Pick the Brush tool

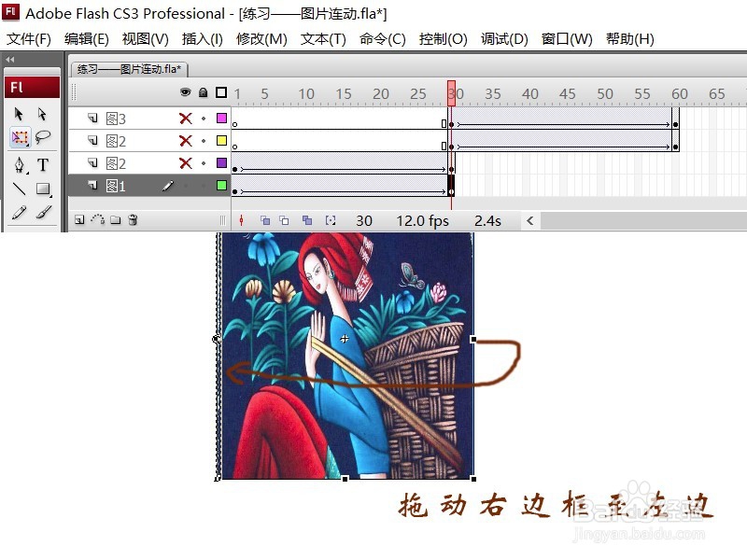tap(43, 213)
